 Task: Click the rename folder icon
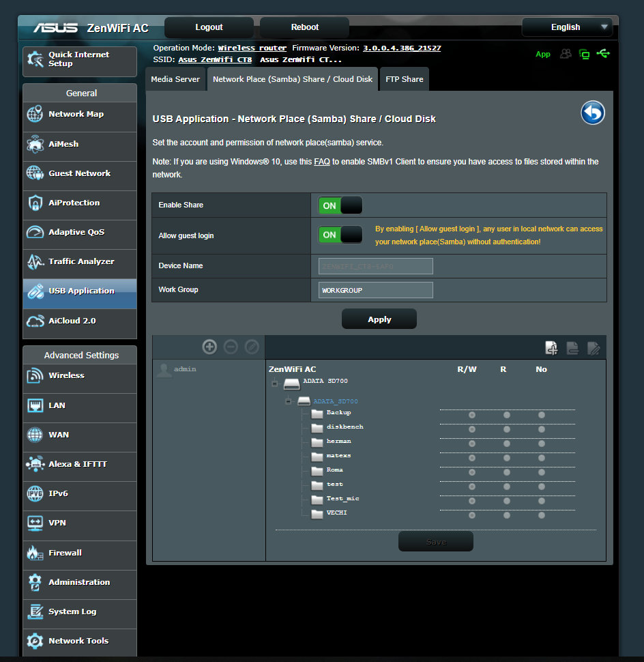point(594,348)
